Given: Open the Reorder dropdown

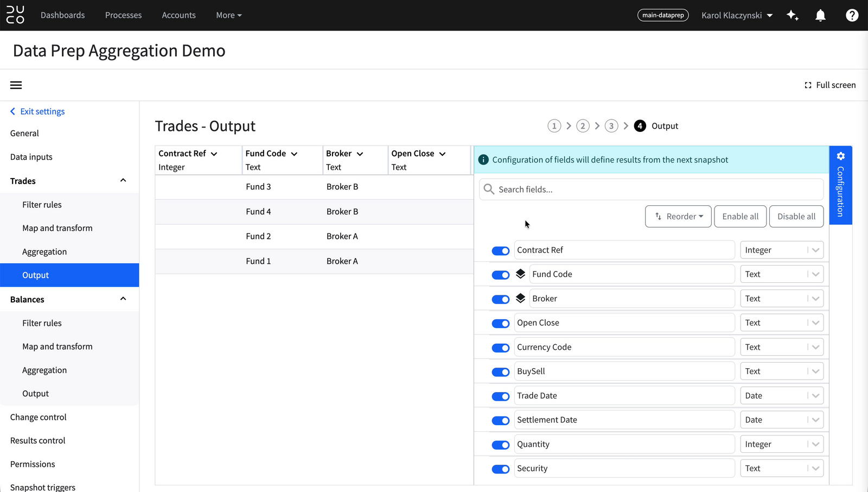Looking at the screenshot, I should pyautogui.click(x=678, y=216).
